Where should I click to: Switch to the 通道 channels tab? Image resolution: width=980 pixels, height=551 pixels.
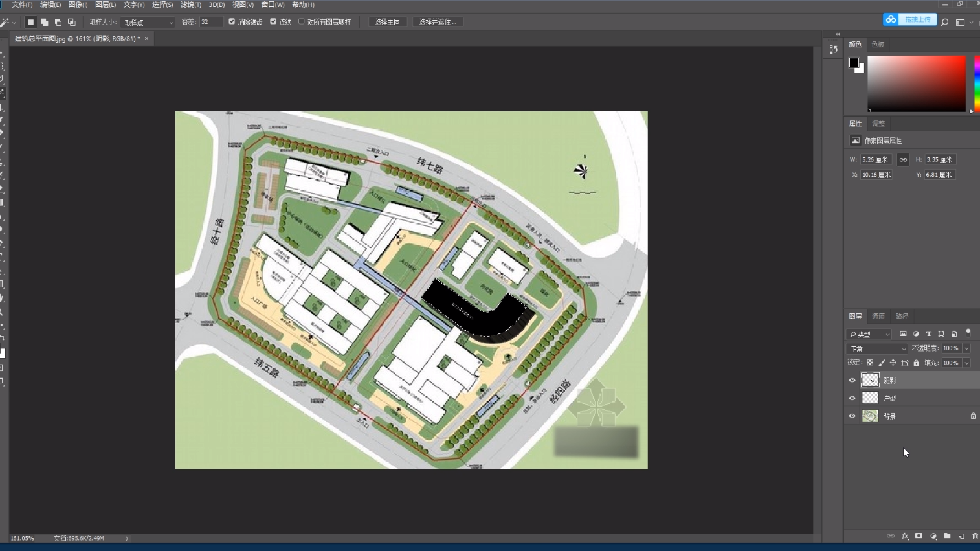pyautogui.click(x=878, y=316)
